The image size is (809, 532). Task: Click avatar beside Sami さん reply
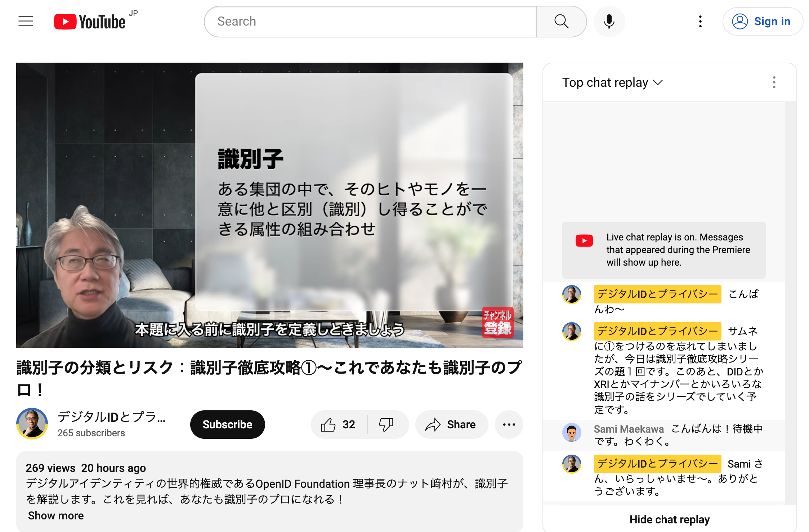pos(572,464)
